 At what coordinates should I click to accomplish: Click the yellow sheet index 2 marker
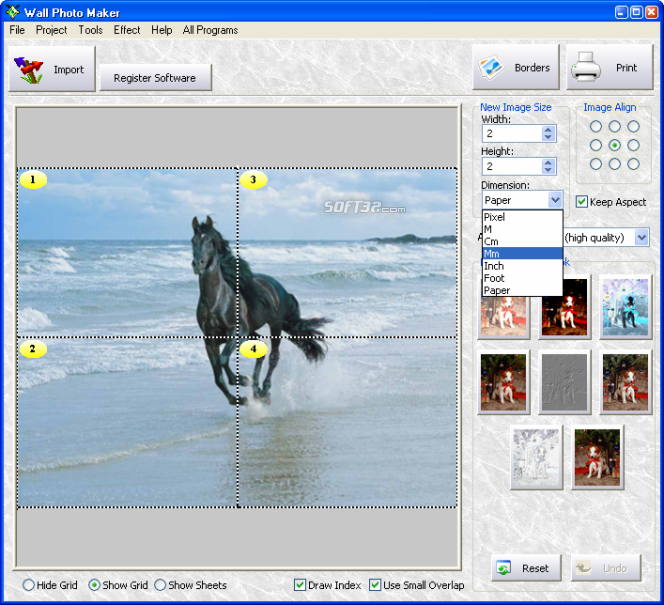tap(33, 349)
